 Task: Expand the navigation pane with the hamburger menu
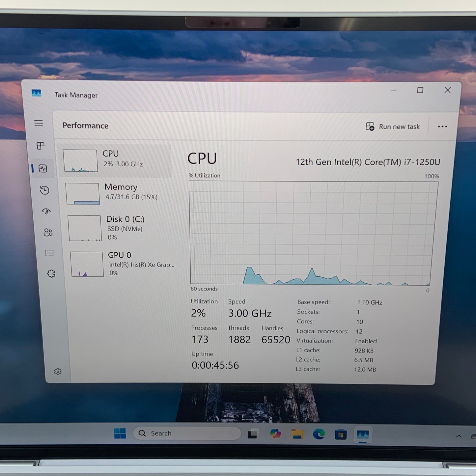[39, 123]
